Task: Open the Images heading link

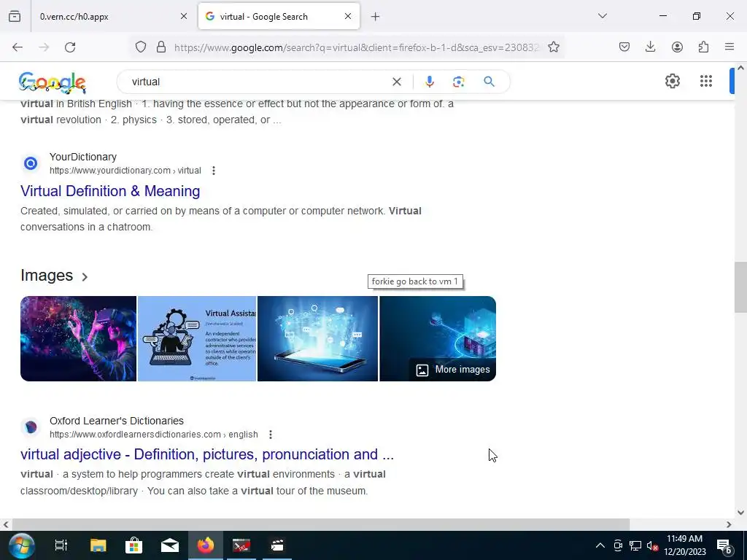Action: (x=47, y=275)
